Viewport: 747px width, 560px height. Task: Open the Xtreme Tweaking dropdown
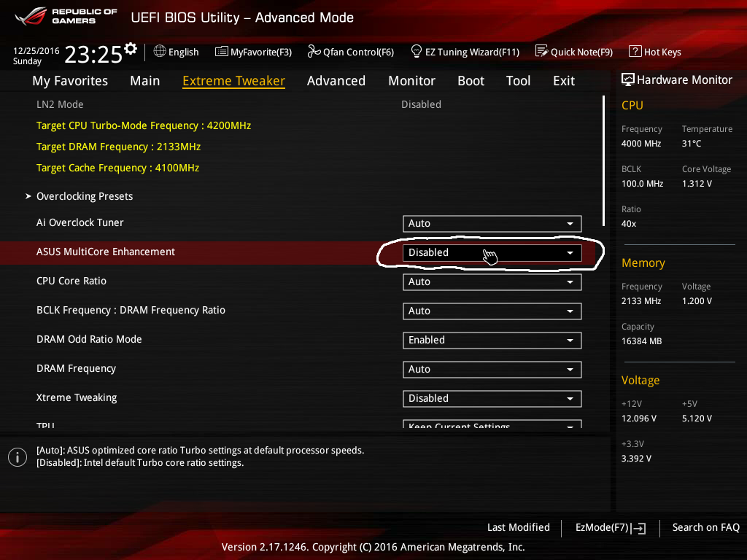492,398
